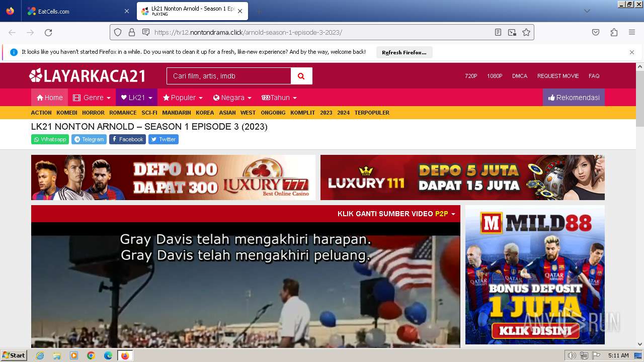The image size is (644, 362).
Task: Click the Refresh Firefox button
Action: pos(404,52)
